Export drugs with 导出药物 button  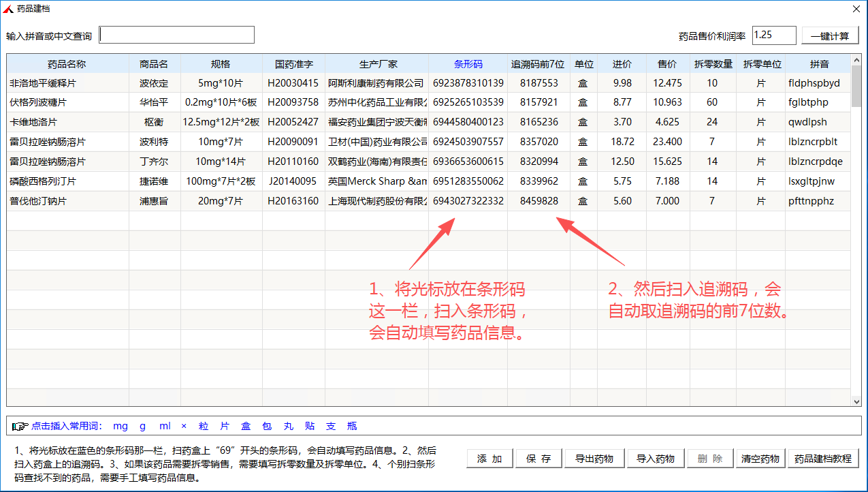[x=594, y=459]
